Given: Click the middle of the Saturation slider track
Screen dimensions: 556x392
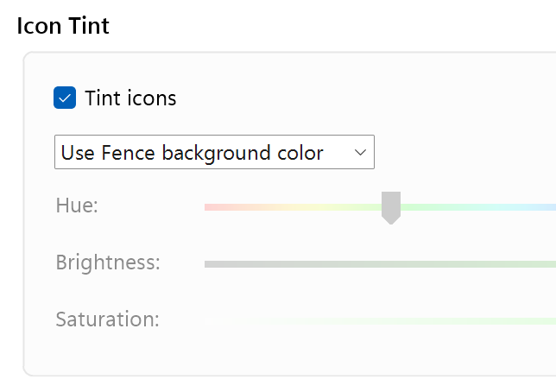Looking at the screenshot, I should [380, 320].
